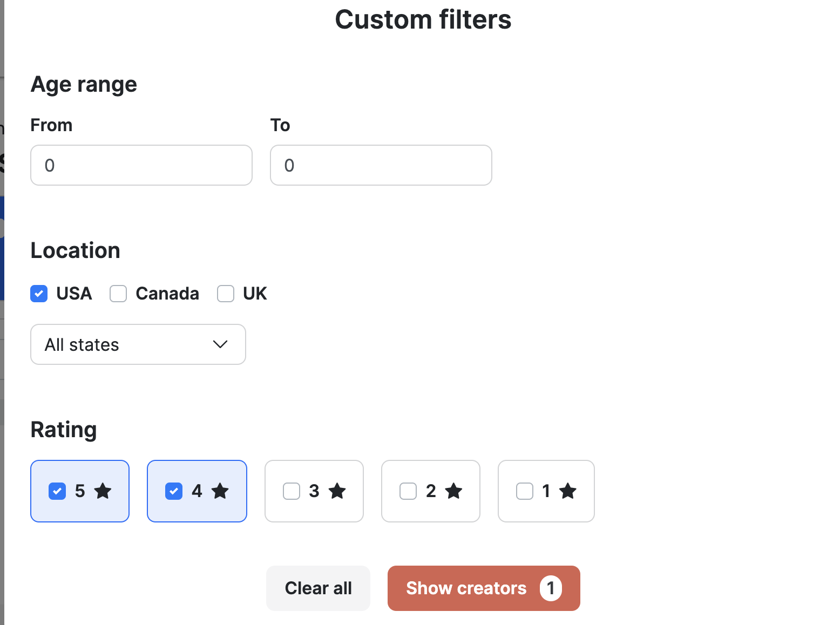
Task: Enable the 1 star rating checkbox
Action: pyautogui.click(x=525, y=491)
